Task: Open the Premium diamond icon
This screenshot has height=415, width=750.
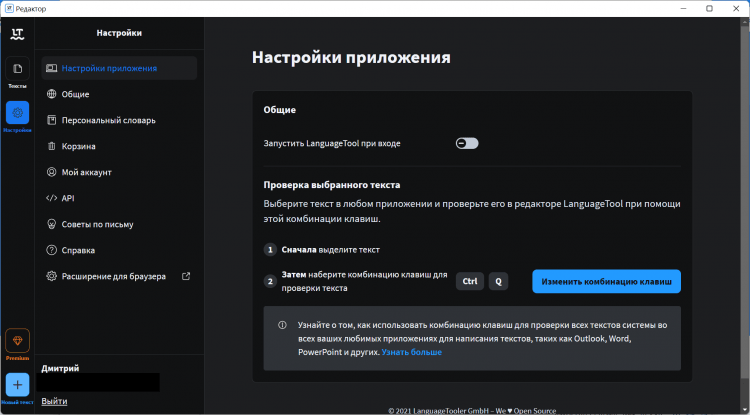Action: pyautogui.click(x=17, y=340)
